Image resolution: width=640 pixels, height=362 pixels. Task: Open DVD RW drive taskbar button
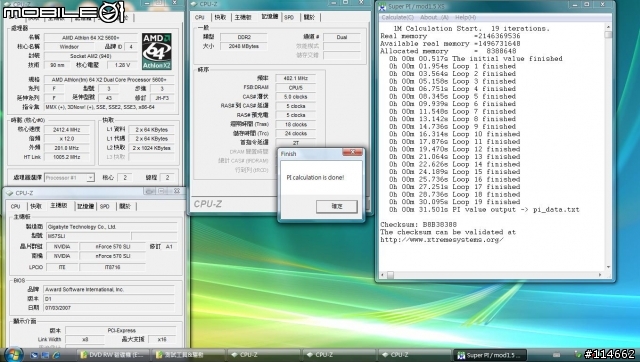coord(113,355)
